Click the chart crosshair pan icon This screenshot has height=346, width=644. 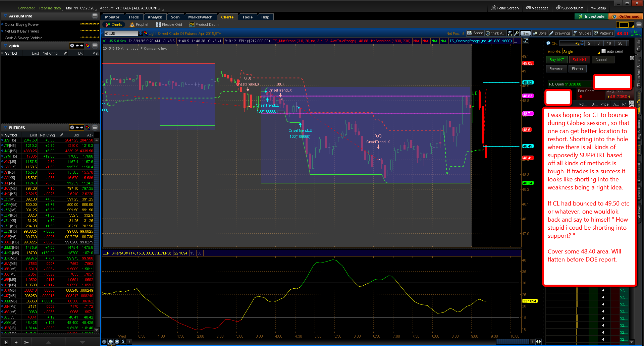[x=104, y=342]
